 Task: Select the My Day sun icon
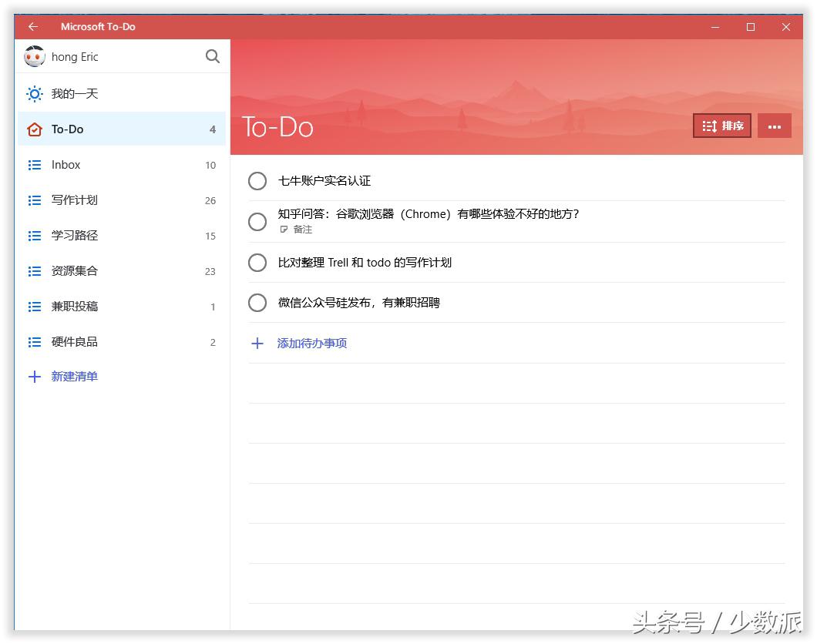tap(34, 93)
